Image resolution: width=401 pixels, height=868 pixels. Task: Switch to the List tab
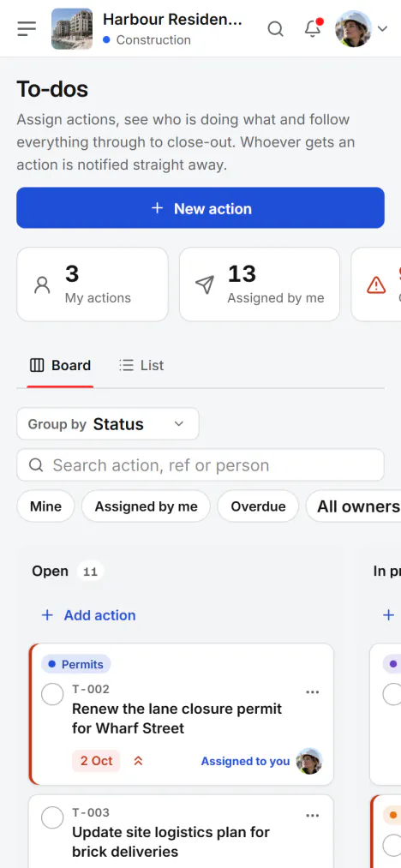141,365
